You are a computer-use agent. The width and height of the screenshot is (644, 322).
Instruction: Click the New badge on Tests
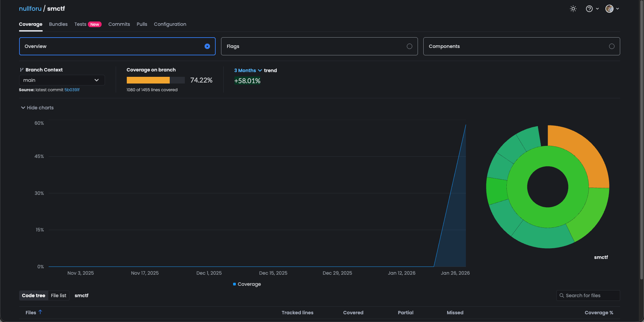95,24
